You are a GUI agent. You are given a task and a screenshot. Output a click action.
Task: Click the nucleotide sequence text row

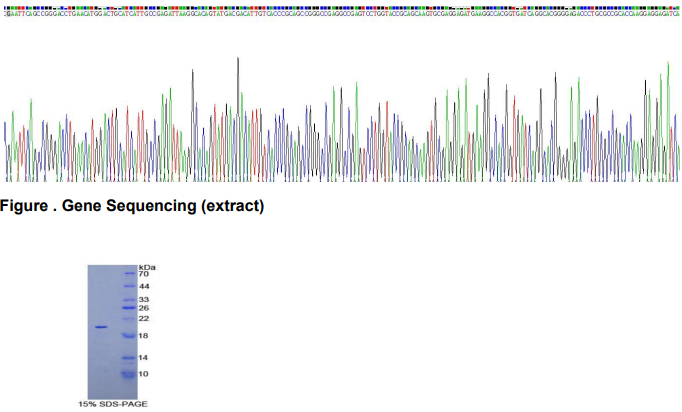tap(342, 14)
